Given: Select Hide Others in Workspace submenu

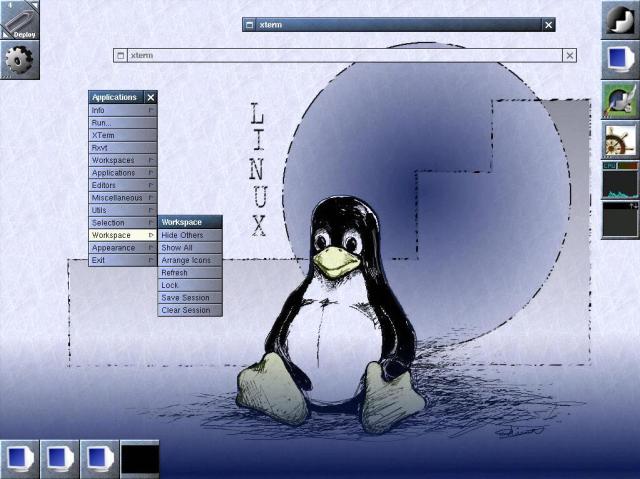Looking at the screenshot, I should 189,235.
